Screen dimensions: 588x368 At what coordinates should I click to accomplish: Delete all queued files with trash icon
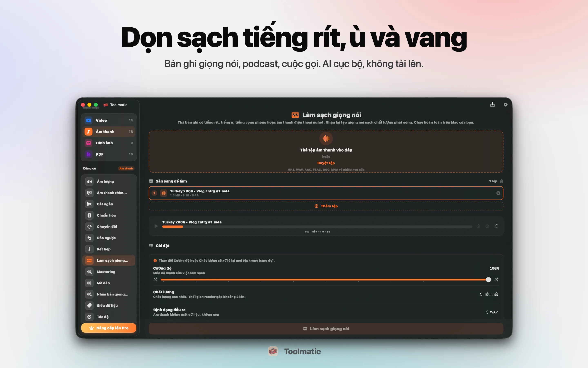[x=501, y=181]
